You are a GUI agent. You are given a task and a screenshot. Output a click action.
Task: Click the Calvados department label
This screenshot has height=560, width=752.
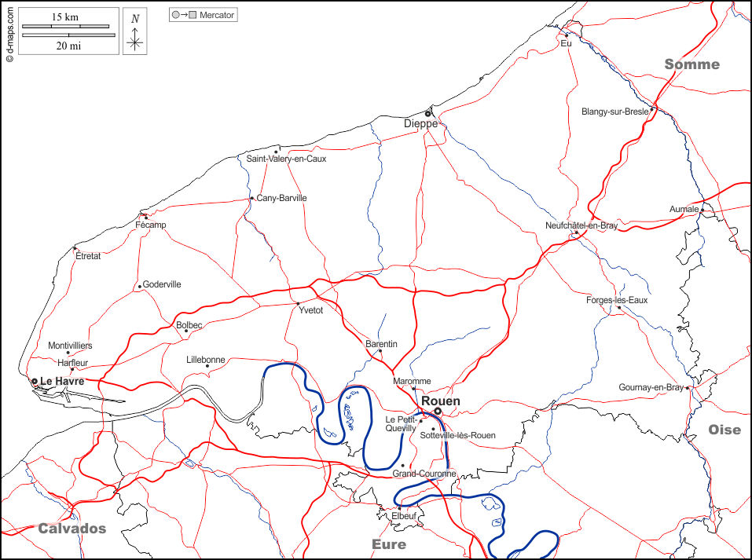72,529
